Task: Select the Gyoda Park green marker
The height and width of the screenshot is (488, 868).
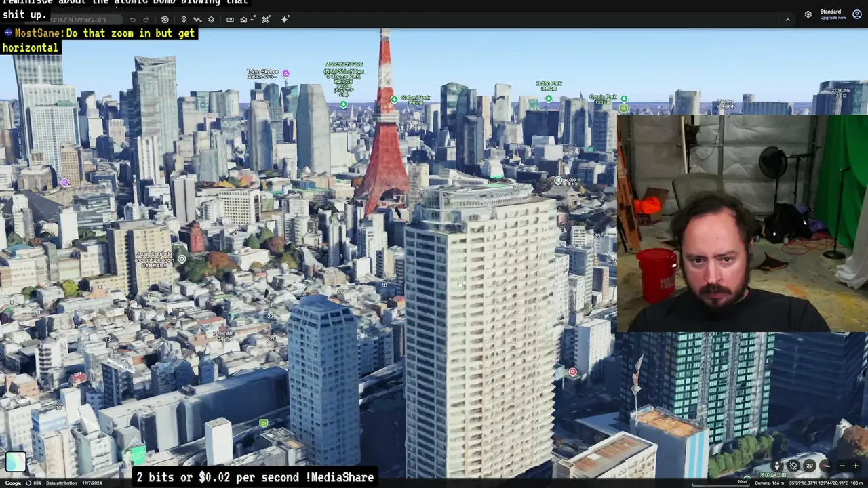Action: coord(624,99)
